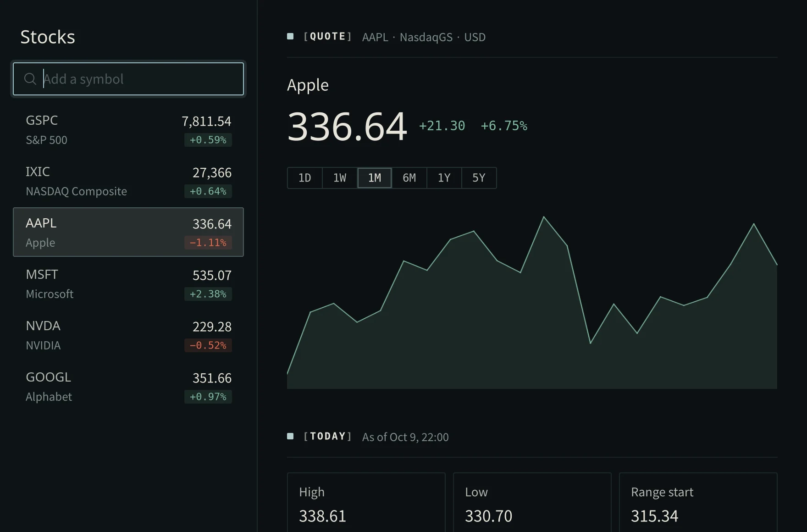Select the 1M range tab
This screenshot has height=532, width=807.
[x=375, y=178]
